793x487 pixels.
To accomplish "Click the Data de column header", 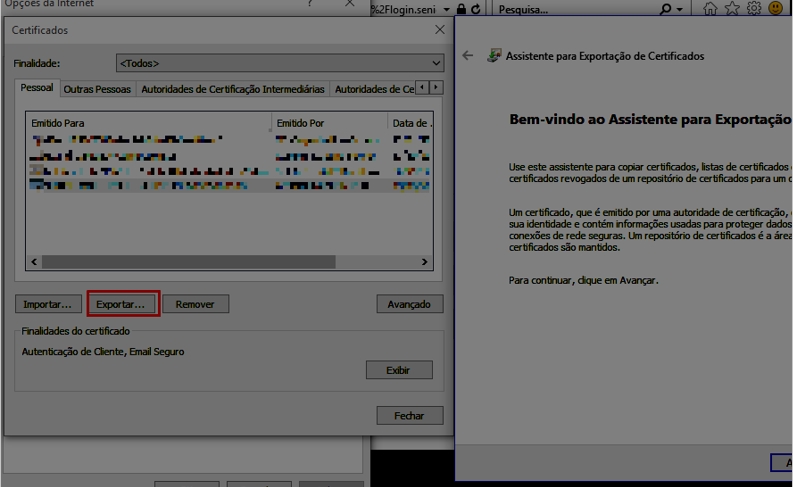I will pos(410,123).
